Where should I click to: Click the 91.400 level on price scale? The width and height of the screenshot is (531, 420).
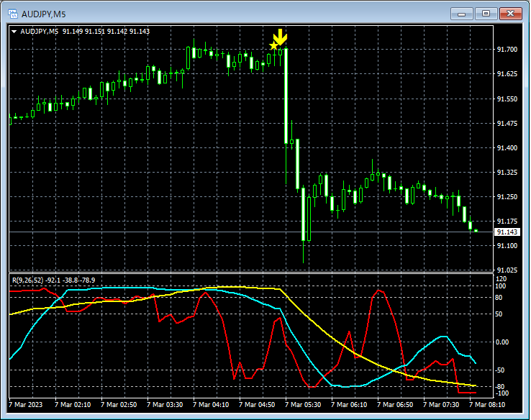point(507,148)
